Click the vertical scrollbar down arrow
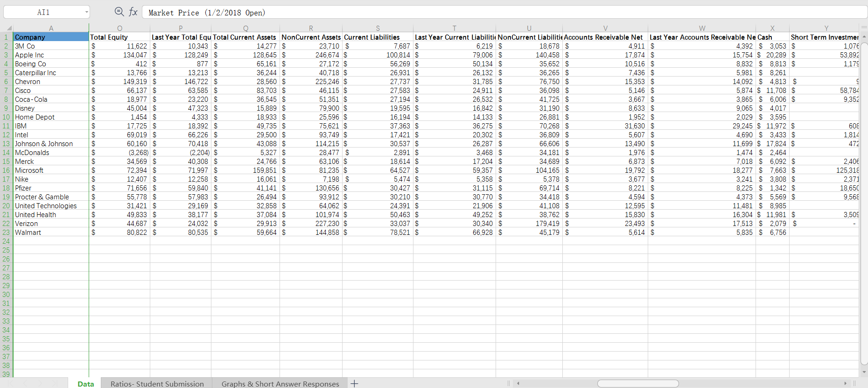This screenshot has height=388, width=868. coord(863,372)
